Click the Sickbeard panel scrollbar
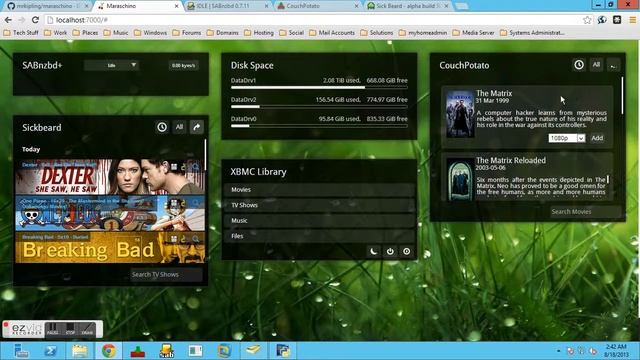 (x=205, y=155)
